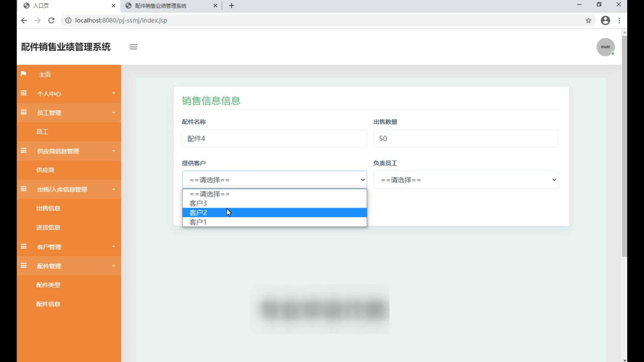Open 进货信息 link in sidebar
The height and width of the screenshot is (362, 644).
(48, 228)
